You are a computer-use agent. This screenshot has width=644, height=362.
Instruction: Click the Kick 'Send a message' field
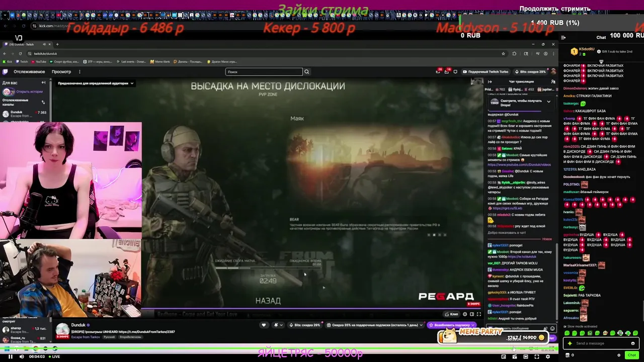(x=601, y=343)
